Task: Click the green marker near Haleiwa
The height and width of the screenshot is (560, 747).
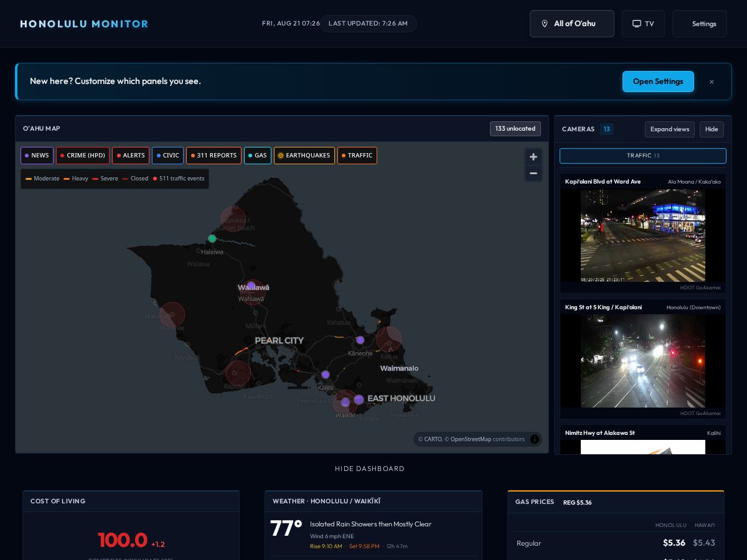Action: coord(212,238)
